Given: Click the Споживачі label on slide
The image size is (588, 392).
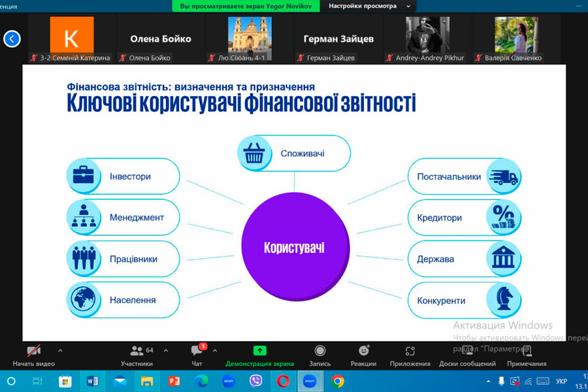Looking at the screenshot, I should point(302,154).
